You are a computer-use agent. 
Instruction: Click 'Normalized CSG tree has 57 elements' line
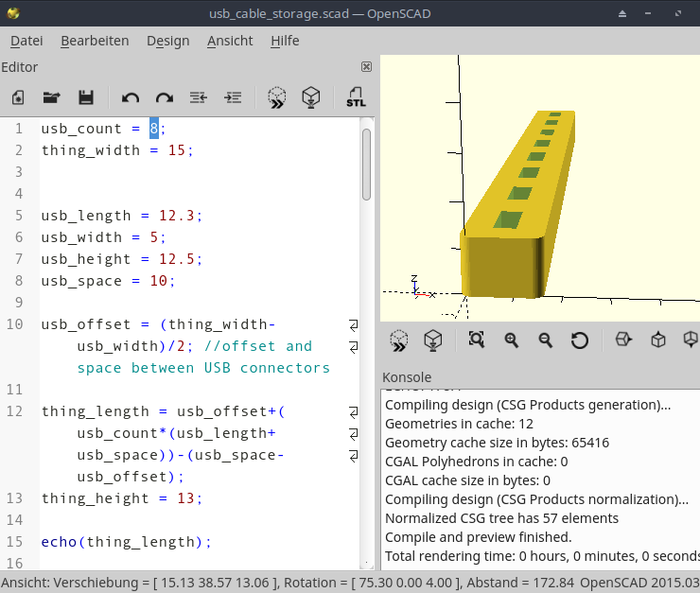click(501, 518)
